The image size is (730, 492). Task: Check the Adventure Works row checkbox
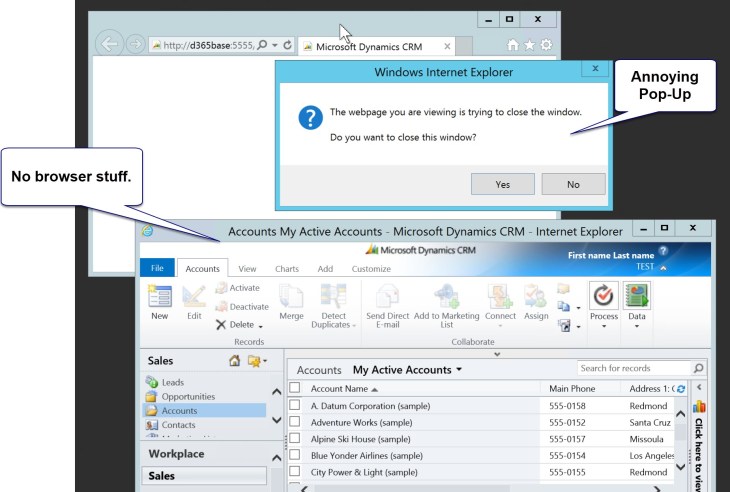click(x=295, y=422)
